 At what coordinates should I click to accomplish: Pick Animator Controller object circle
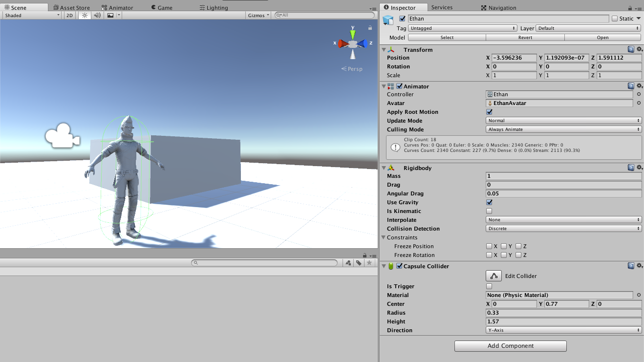click(x=639, y=94)
